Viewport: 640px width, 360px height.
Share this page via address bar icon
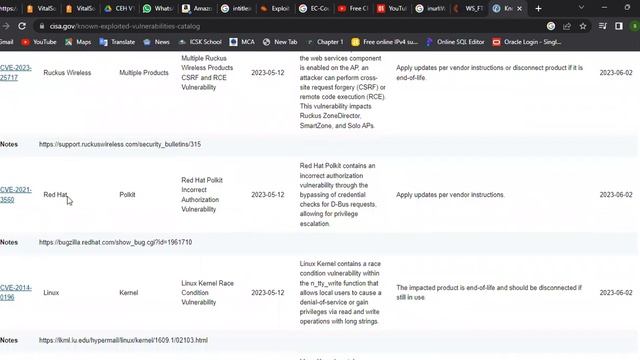567,26
